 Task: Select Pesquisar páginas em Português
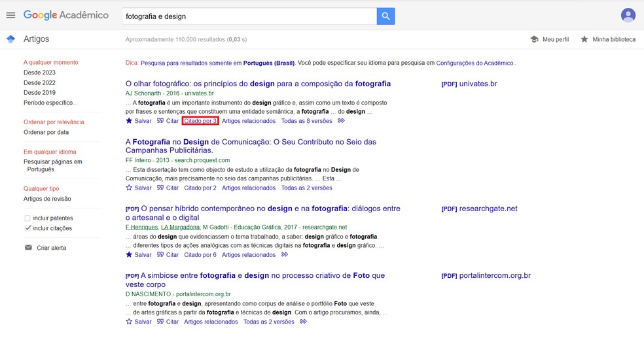click(x=52, y=165)
